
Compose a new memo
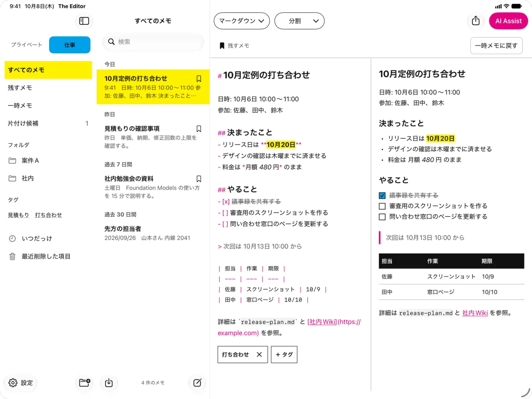197,383
